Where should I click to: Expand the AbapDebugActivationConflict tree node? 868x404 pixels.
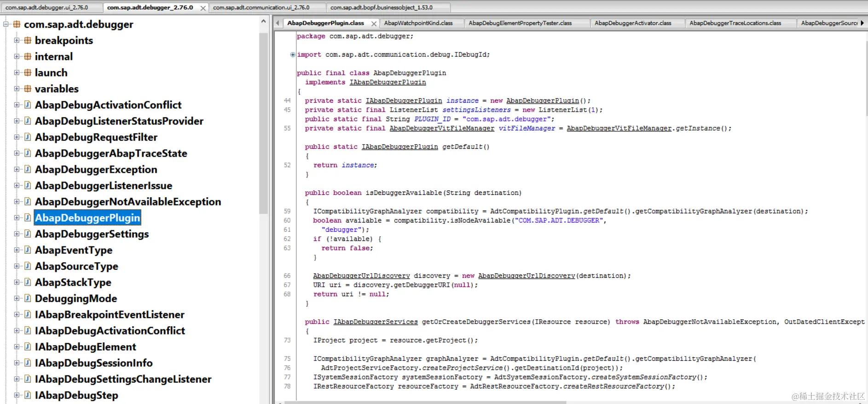[17, 105]
